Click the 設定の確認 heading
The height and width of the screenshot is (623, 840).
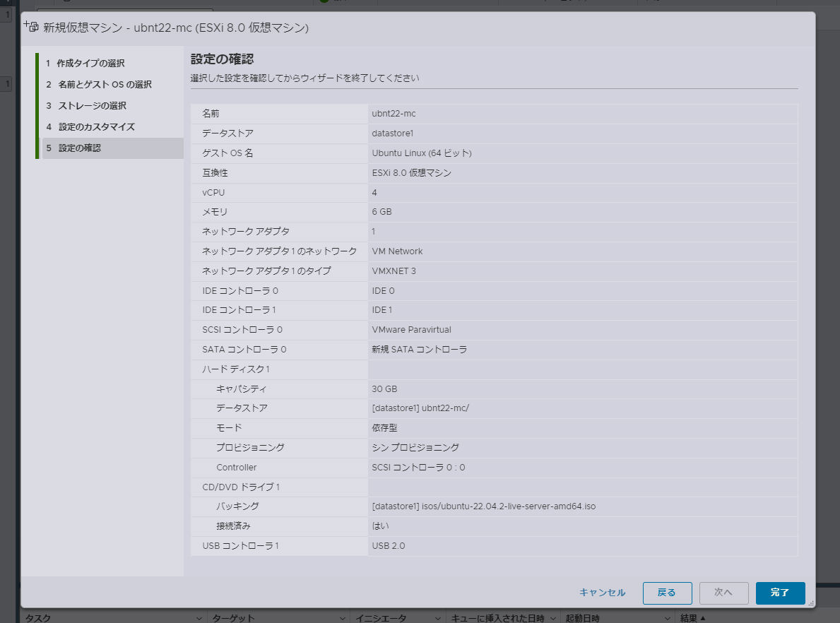[223, 59]
